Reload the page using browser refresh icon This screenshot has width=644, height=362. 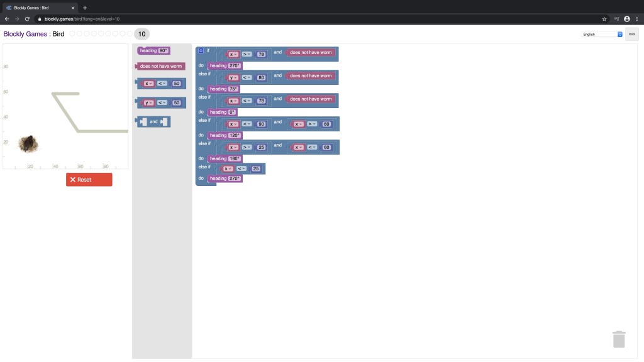tap(27, 19)
